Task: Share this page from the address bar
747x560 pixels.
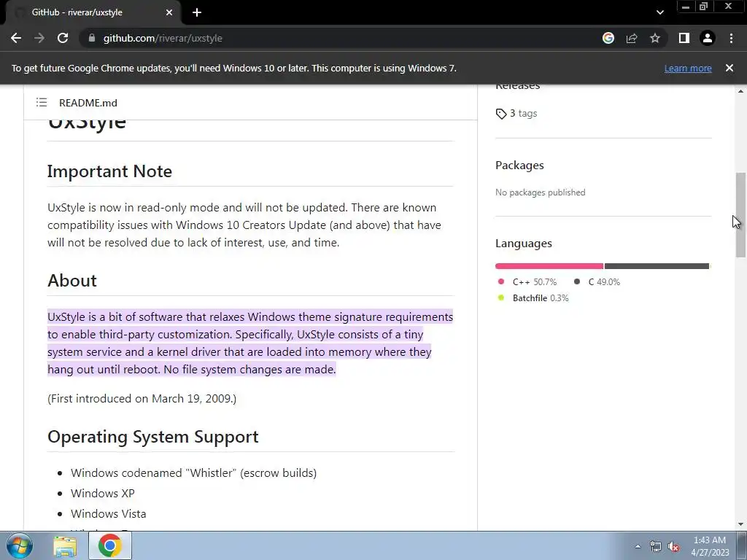Action: [x=632, y=38]
